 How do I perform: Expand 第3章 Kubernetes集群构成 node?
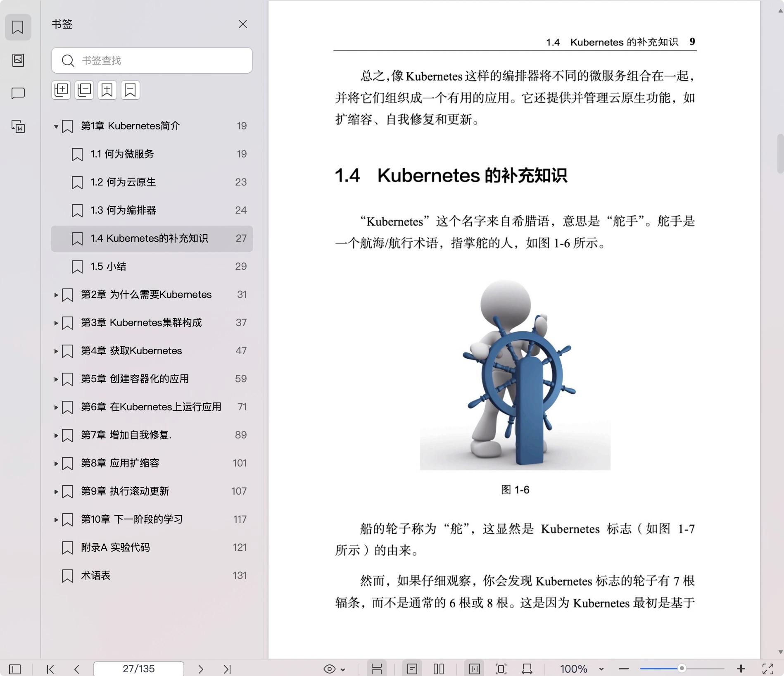(56, 323)
